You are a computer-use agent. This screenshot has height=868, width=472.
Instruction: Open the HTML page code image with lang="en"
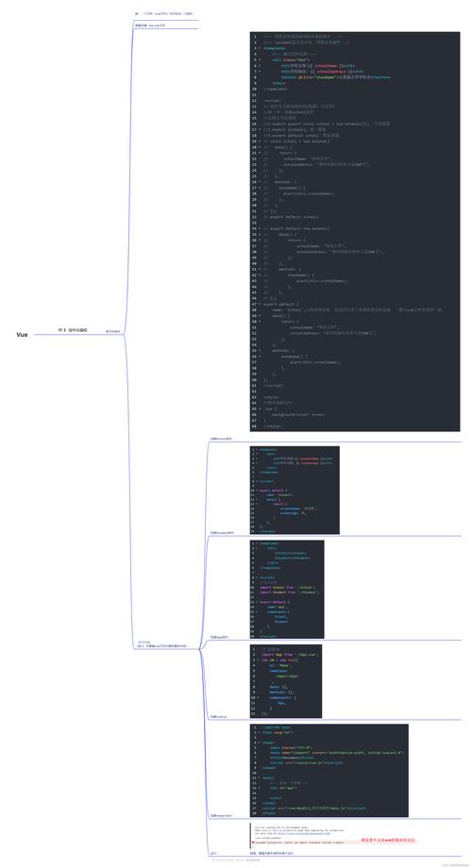pyautogui.click(x=329, y=770)
